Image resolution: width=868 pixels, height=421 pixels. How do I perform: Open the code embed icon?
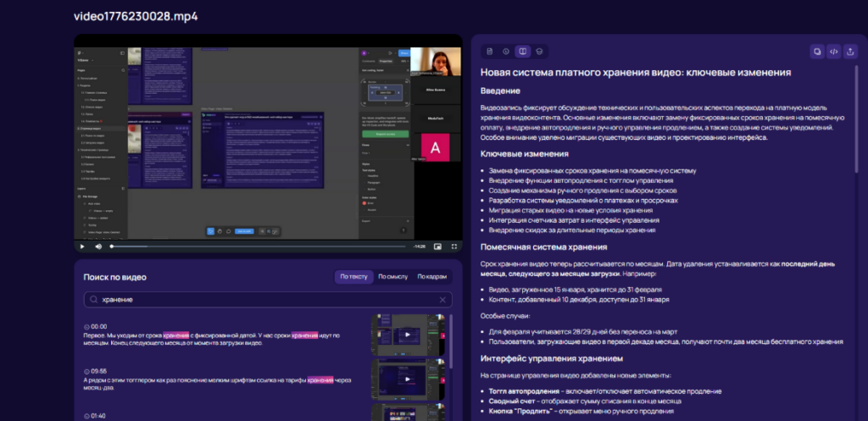click(x=834, y=52)
